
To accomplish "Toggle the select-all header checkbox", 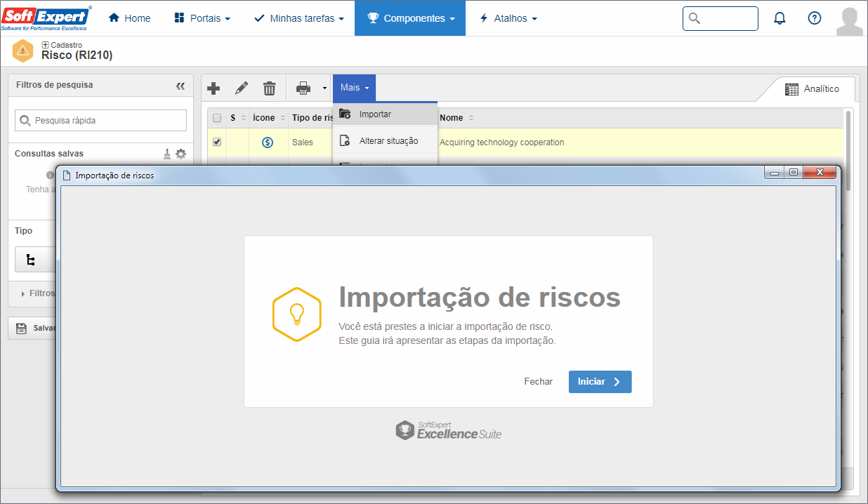I will point(217,118).
